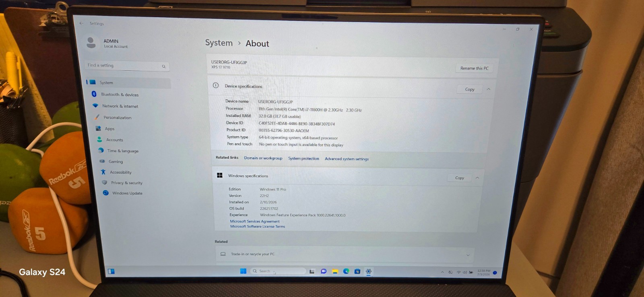The height and width of the screenshot is (297, 644).
Task: Open System protection link
Action: (x=303, y=158)
